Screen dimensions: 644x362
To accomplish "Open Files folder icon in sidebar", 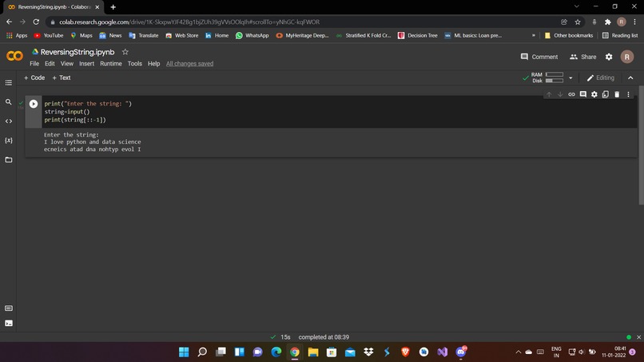I will pos(9,160).
